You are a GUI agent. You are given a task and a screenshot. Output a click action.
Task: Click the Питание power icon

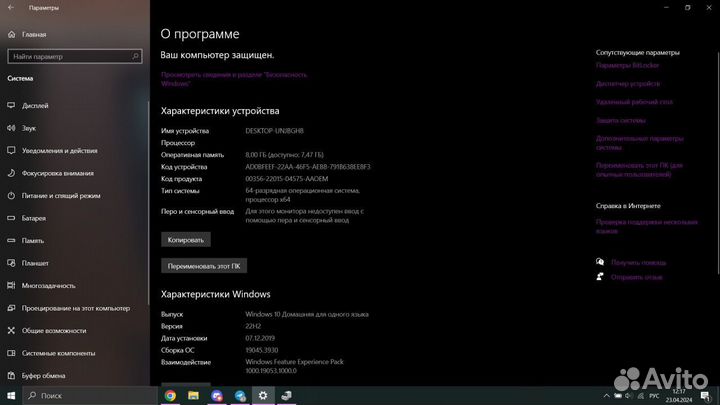pyautogui.click(x=11, y=195)
